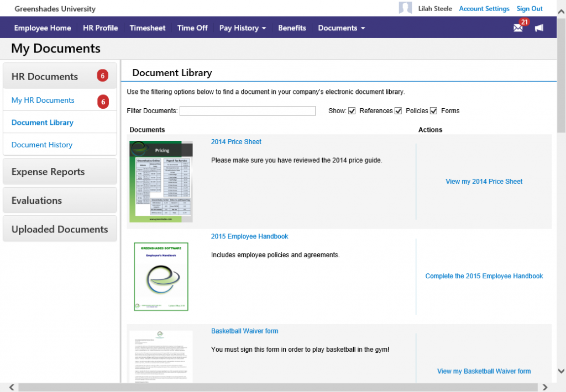Click the 2014 Price Sheet thumbnail
566x392 pixels.
pos(161,182)
